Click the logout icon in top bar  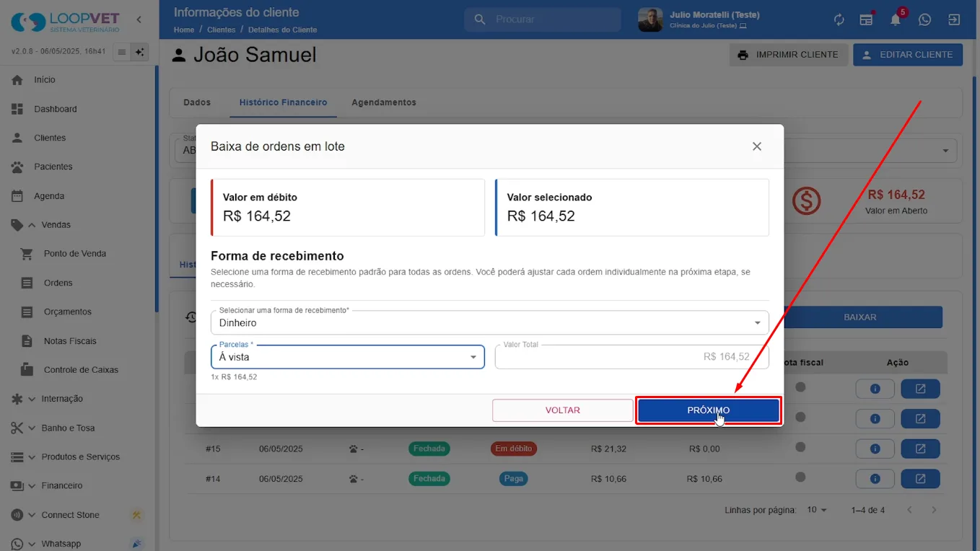click(x=954, y=19)
